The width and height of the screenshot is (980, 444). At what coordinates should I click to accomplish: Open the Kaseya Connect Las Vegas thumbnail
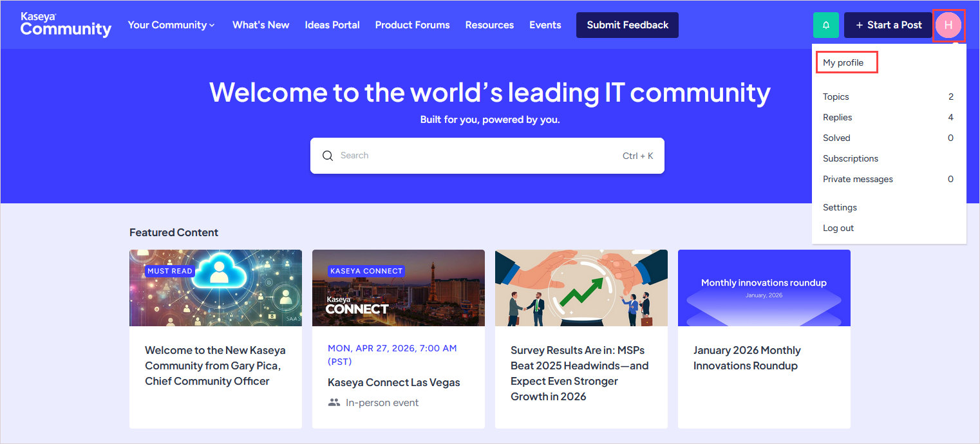coord(398,288)
